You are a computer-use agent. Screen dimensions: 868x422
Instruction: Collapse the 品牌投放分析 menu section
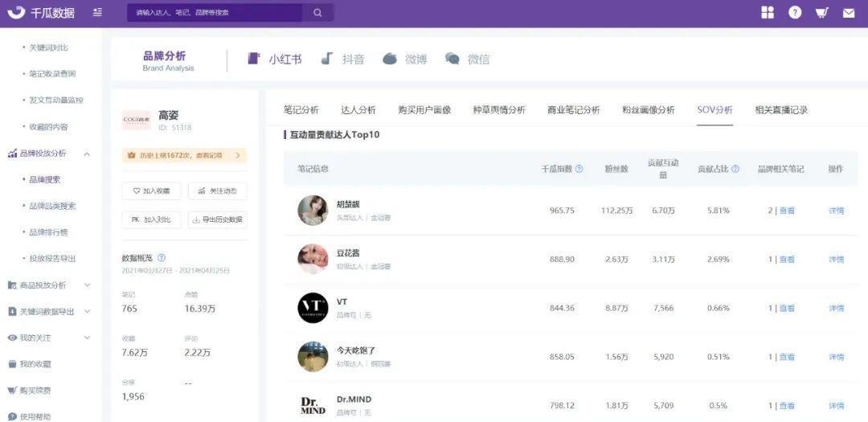[x=87, y=154]
